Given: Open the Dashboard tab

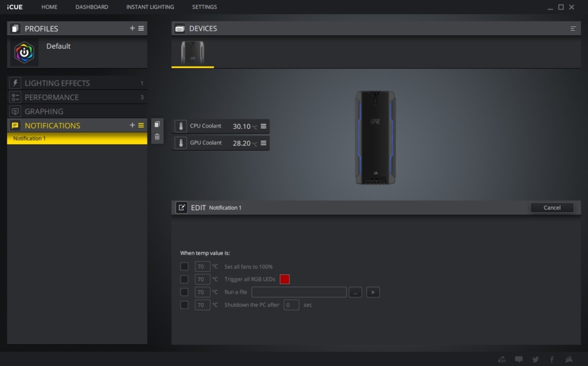Looking at the screenshot, I should click(x=92, y=6).
